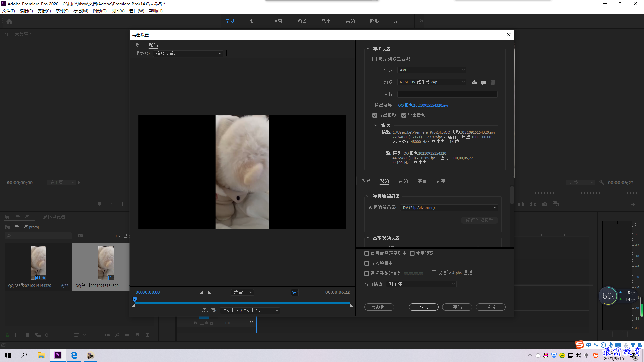The width and height of the screenshot is (644, 362).
Task: Click the export settings panel scrollbar
Action: pyautogui.click(x=512, y=195)
